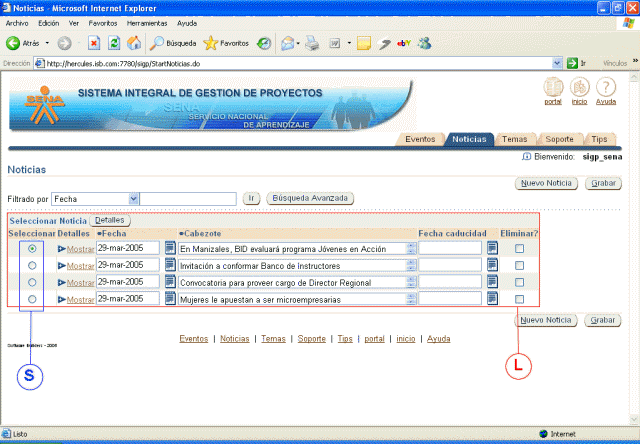Open the Home page icon
The image size is (640, 444).
click(134, 43)
